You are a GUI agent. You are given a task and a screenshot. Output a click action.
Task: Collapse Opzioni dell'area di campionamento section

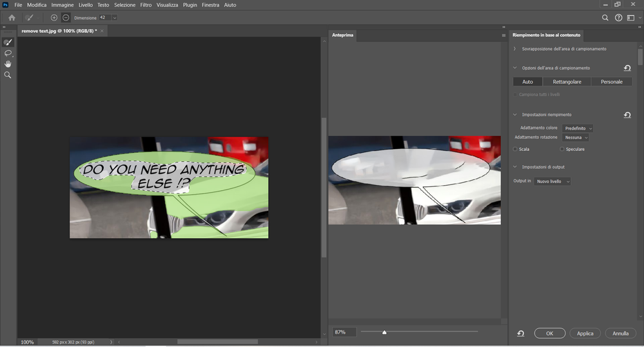coord(514,68)
